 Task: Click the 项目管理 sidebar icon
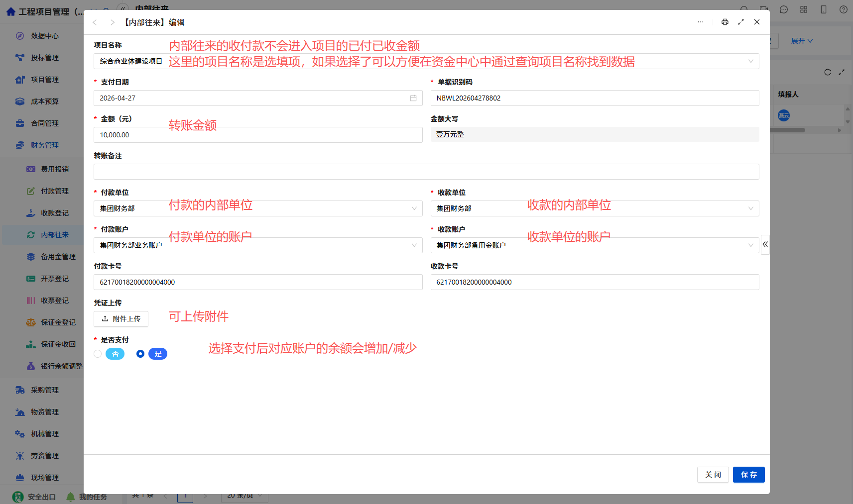[x=20, y=80]
